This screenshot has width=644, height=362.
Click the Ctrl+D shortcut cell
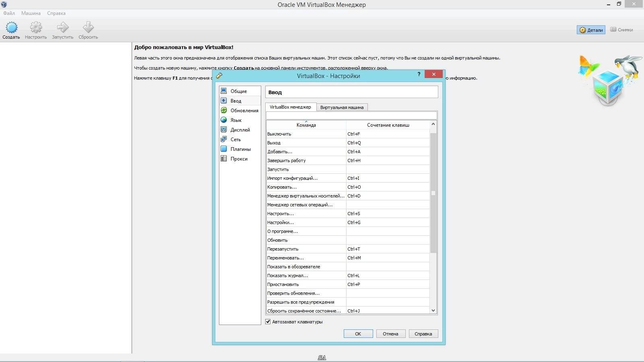(x=388, y=196)
